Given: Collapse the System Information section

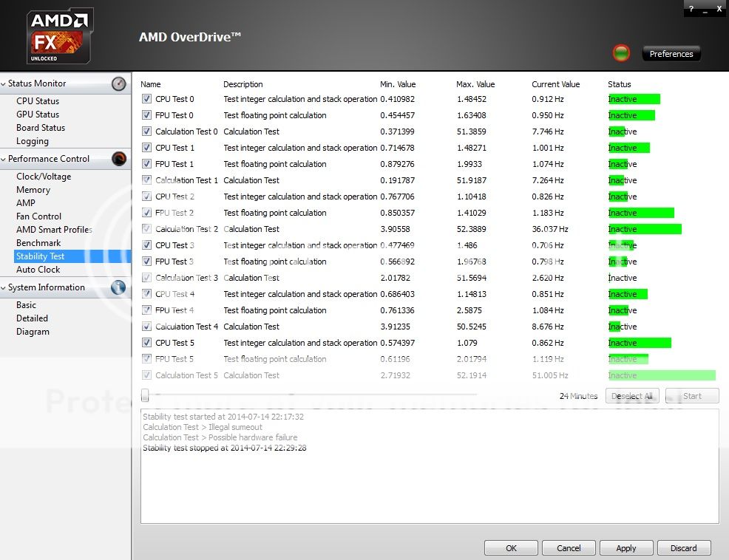Looking at the screenshot, I should [x=4, y=287].
